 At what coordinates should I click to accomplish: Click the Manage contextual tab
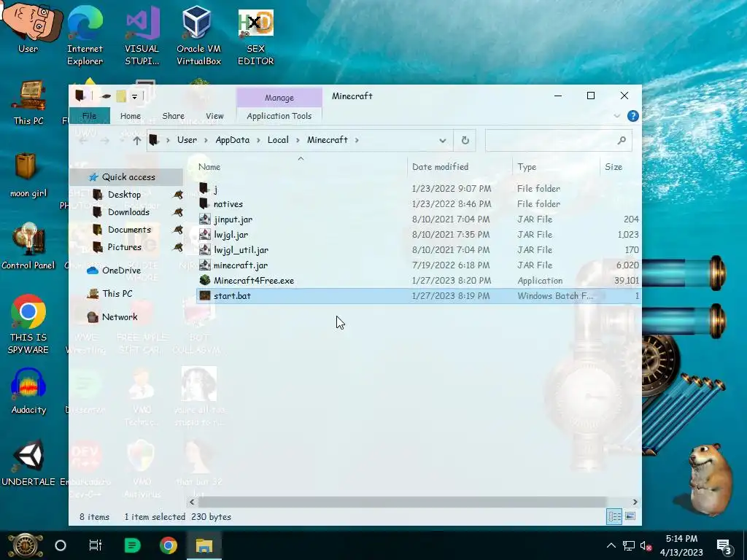279,98
